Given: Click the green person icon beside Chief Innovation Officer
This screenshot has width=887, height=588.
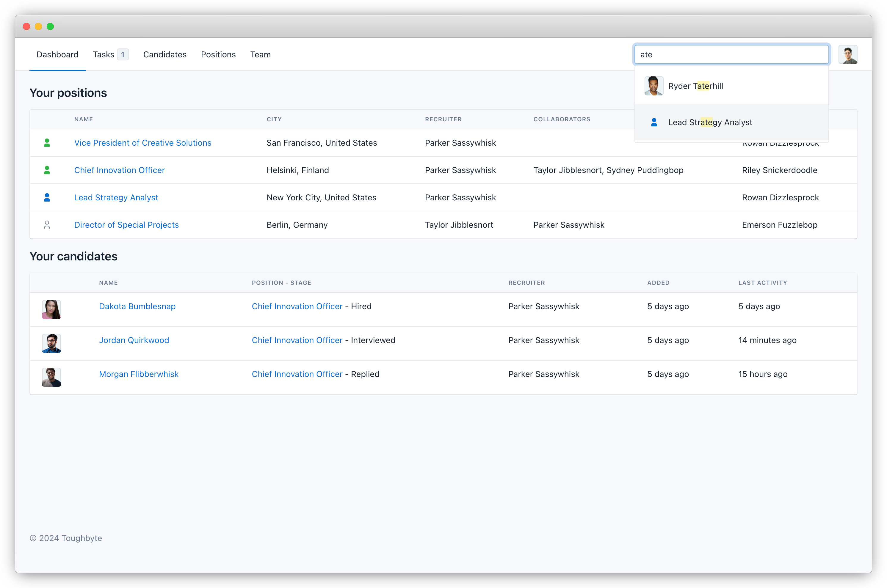Looking at the screenshot, I should (47, 170).
